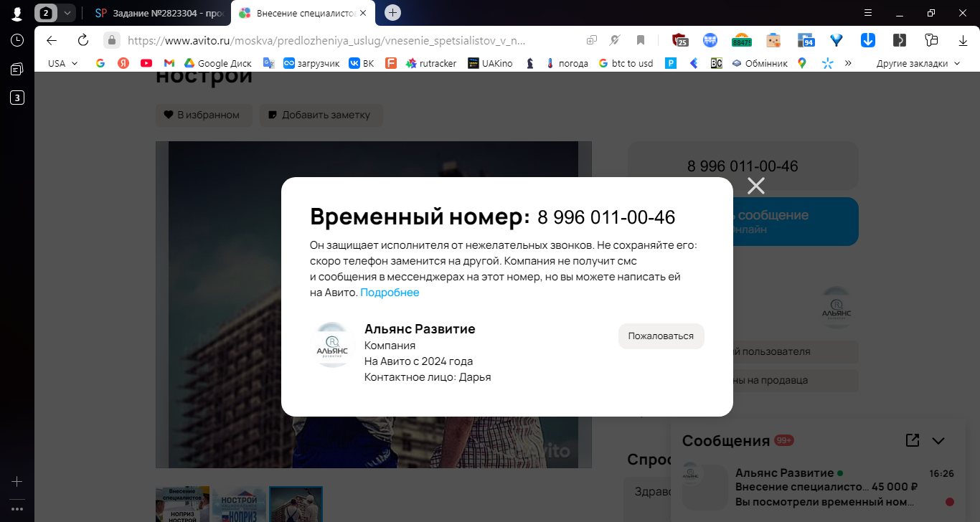Open the Gmail bookmark
This screenshot has height=522, width=980.
[169, 63]
